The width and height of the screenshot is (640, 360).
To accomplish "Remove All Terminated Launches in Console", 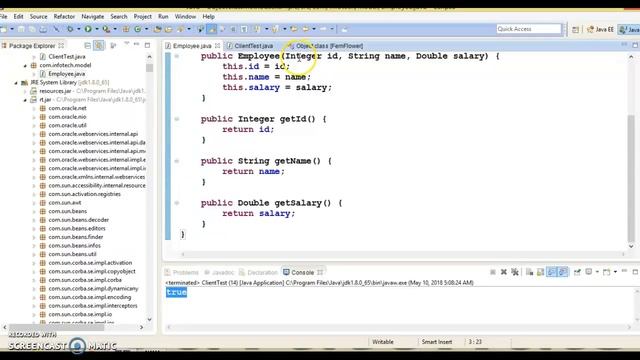I will (515, 272).
